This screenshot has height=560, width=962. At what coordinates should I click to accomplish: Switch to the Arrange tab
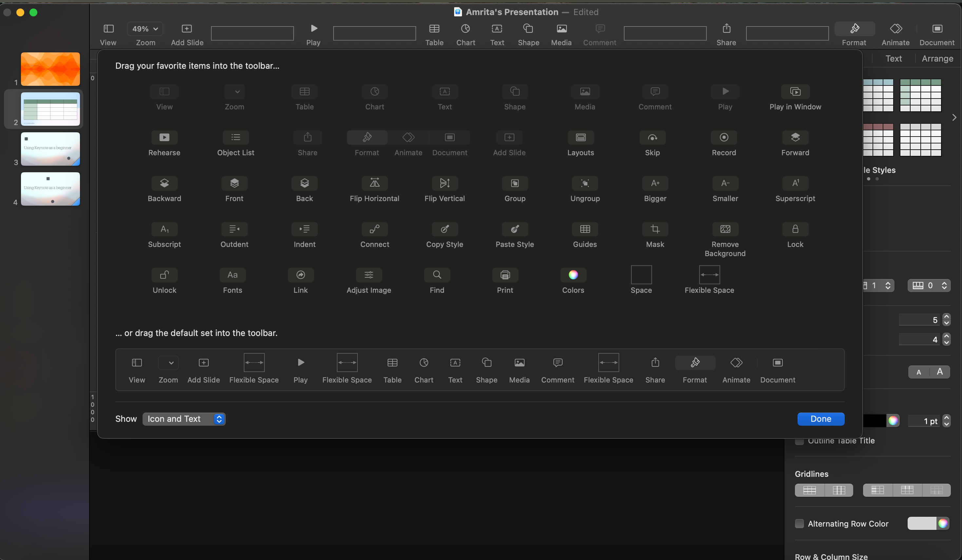[938, 59]
